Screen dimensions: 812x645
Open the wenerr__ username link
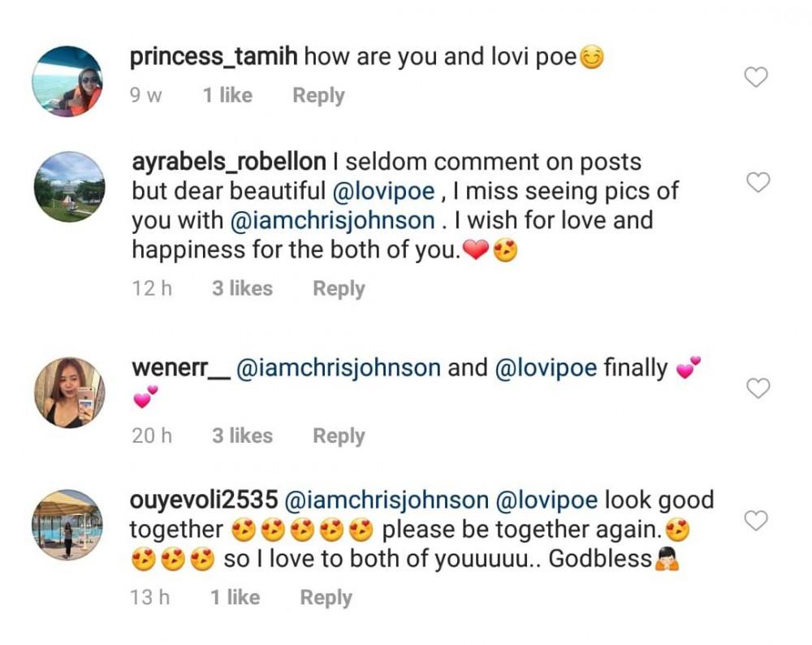[x=179, y=368]
